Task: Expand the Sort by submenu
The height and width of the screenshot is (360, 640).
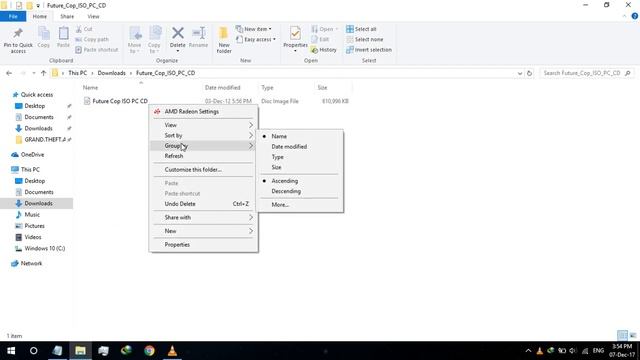Action: [204, 135]
